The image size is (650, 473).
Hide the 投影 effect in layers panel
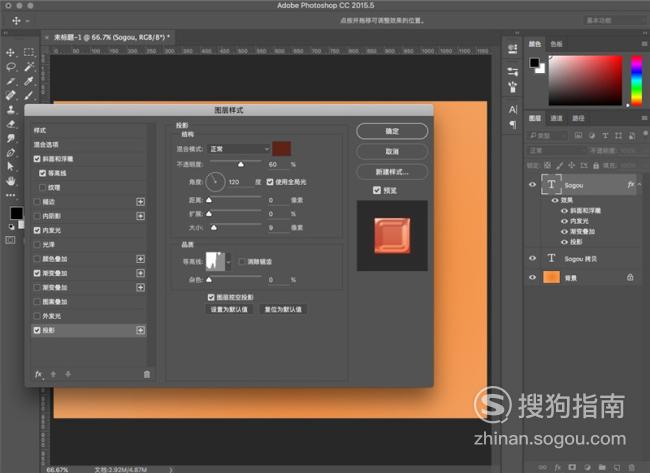(x=564, y=242)
